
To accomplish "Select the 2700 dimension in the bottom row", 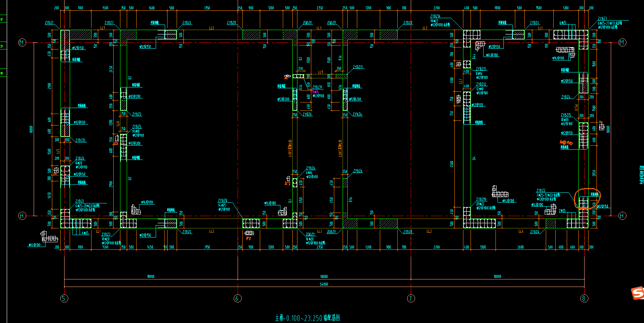I will coord(436,247).
